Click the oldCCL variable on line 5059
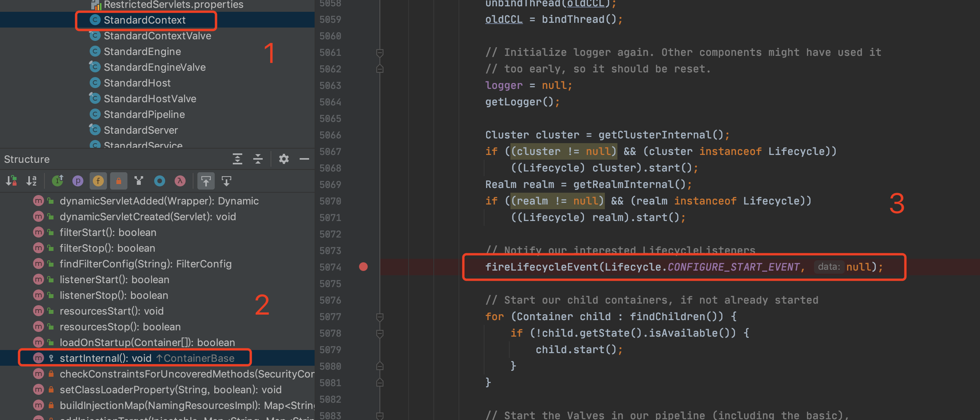This screenshot has width=980, height=420. (x=504, y=19)
